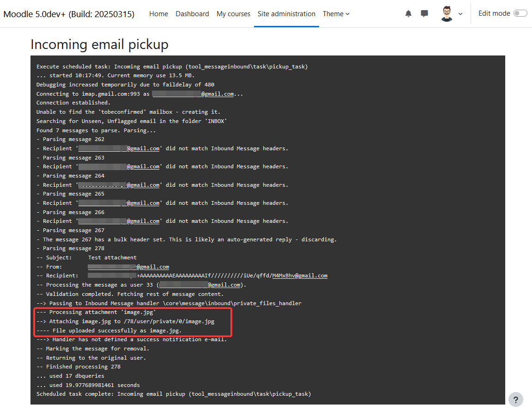Click 'Passing to Inbound Message handler' line

(169, 303)
